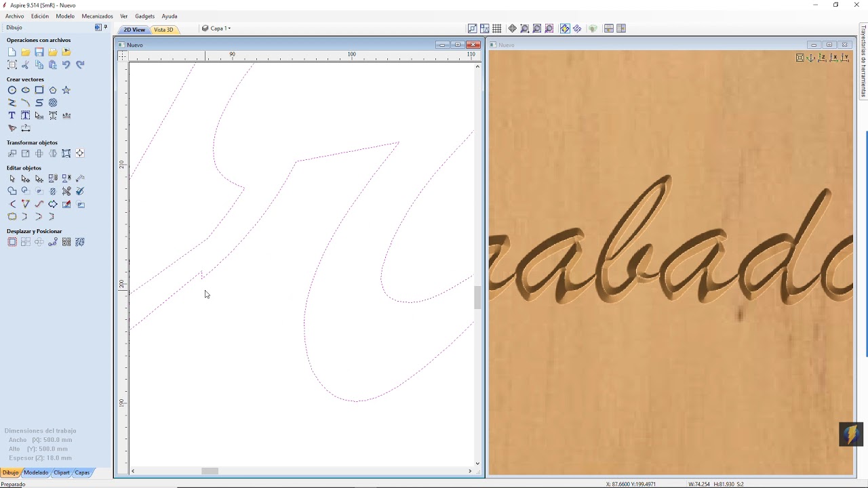Click the horizontal scrollbar thumb in 2D view
868x488 pixels.
point(210,471)
